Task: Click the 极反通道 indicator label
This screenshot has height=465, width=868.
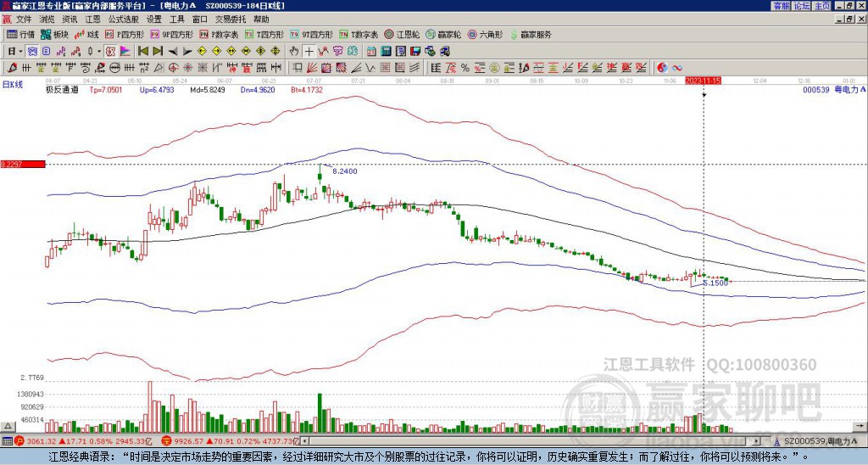Action: [x=62, y=89]
